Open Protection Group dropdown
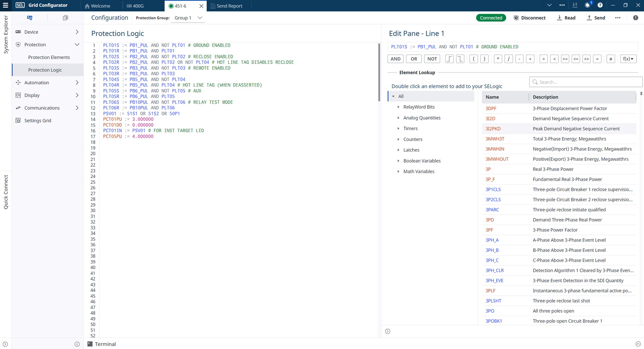The image size is (644, 349). [188, 18]
